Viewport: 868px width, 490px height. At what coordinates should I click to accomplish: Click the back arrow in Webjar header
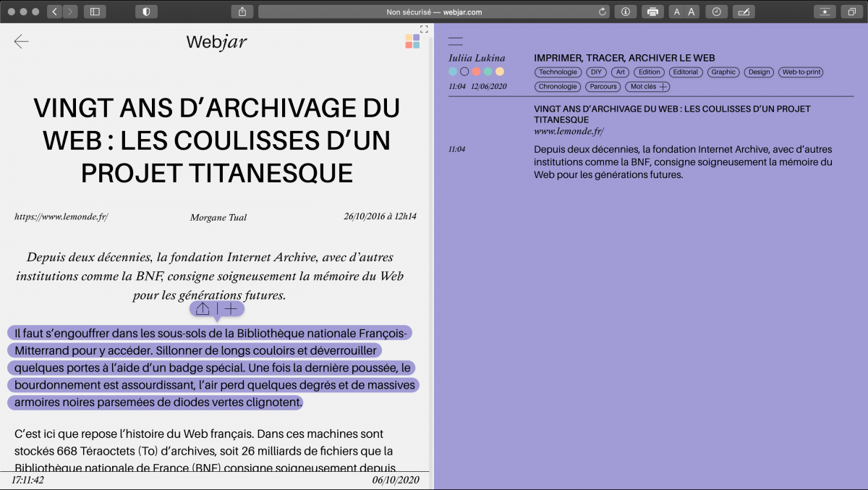[x=21, y=42]
